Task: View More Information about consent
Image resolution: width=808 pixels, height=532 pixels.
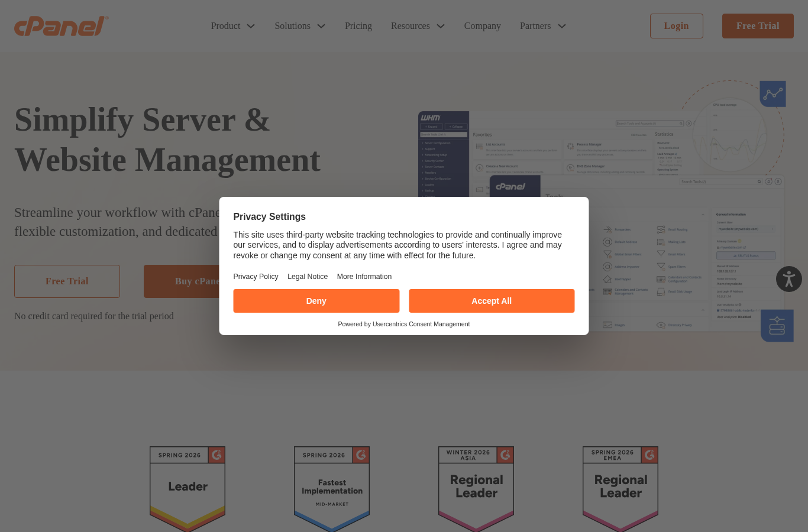Action: (x=364, y=277)
